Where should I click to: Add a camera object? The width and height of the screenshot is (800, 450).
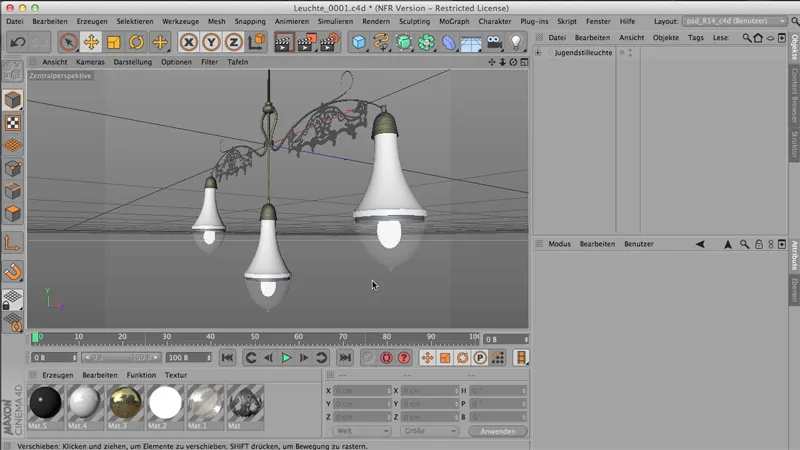pos(494,42)
